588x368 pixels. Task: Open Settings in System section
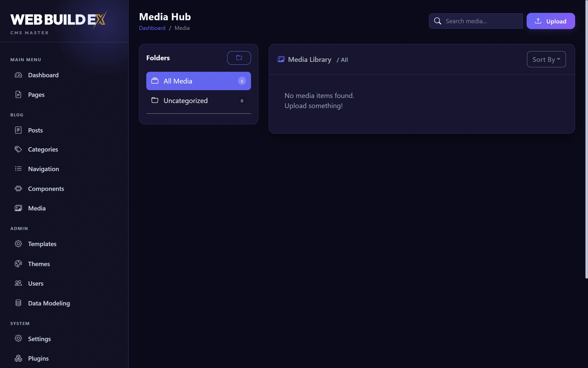click(39, 339)
